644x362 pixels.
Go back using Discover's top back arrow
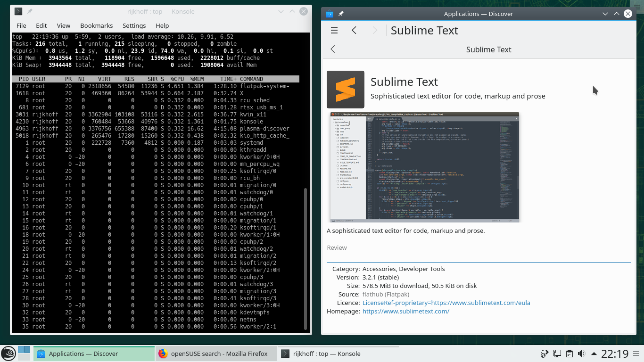tap(354, 31)
